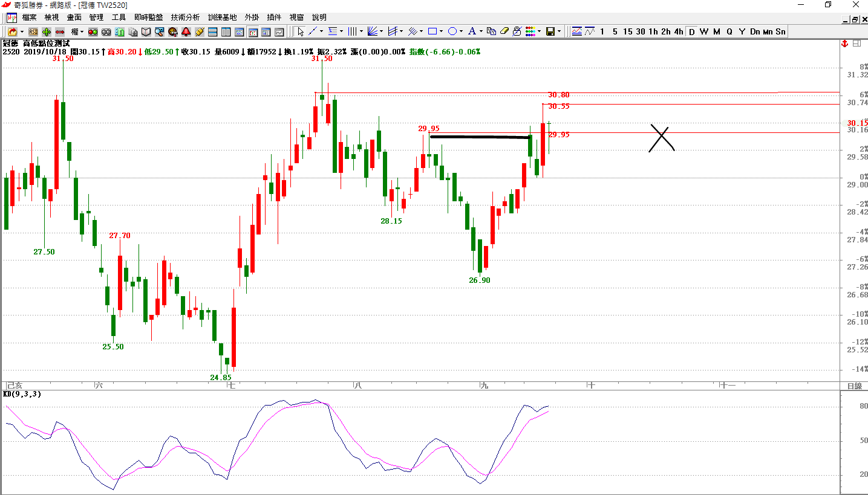Click the 2h timeframe button
This screenshot has height=495, width=868.
tap(666, 31)
